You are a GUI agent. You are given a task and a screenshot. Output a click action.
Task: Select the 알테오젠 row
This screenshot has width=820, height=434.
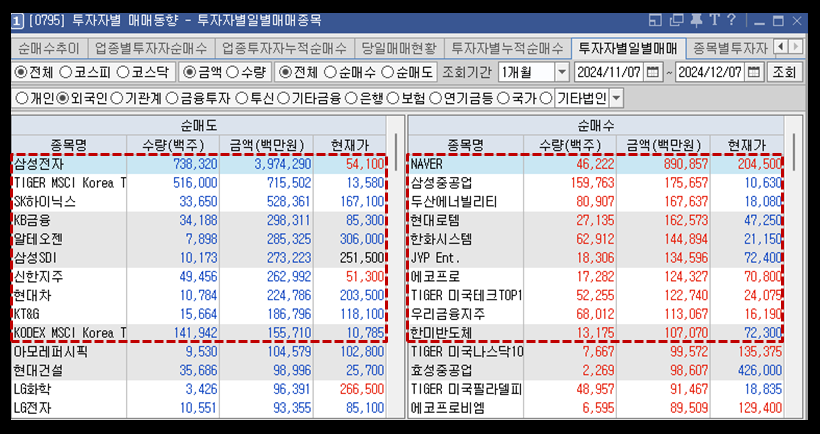click(x=199, y=239)
